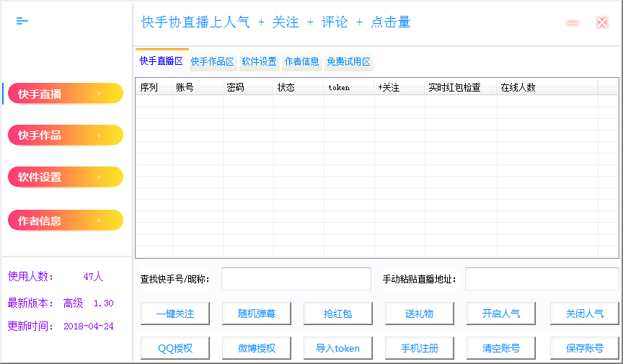This screenshot has height=364, width=623.
Task: Click the title 快手协直播上人气
Action: [195, 22]
